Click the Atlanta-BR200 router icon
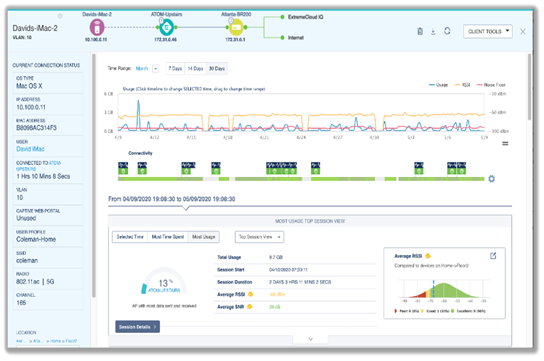 click(x=236, y=27)
